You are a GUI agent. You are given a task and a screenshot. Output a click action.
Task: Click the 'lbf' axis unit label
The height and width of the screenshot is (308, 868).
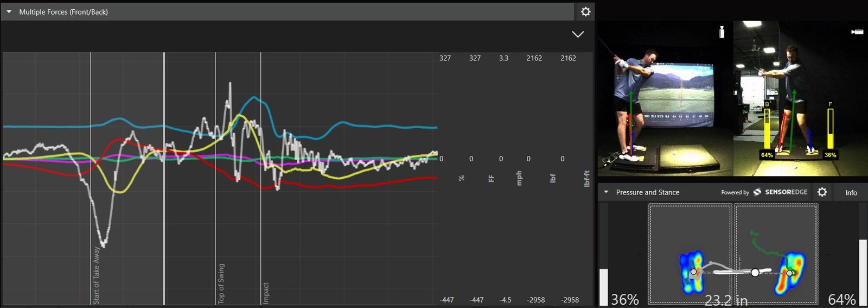[x=552, y=178]
